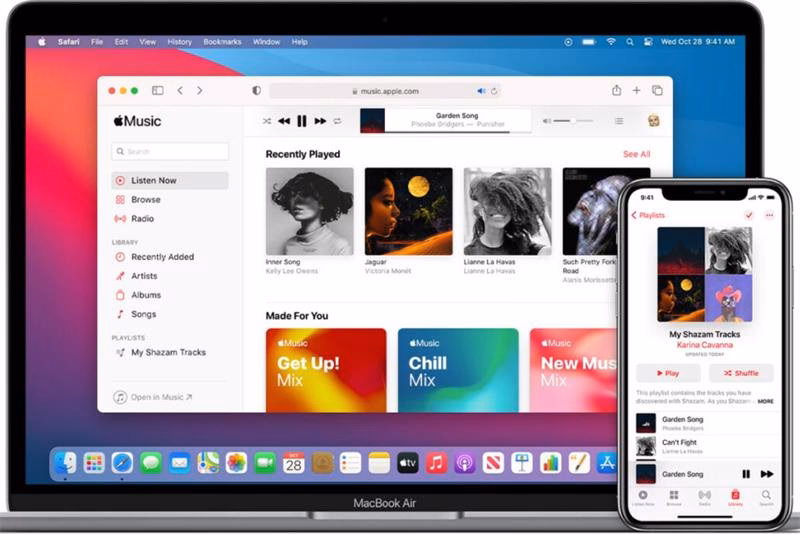This screenshot has height=534, width=800.
Task: Open the Up Next queue list icon
Action: coord(619,121)
